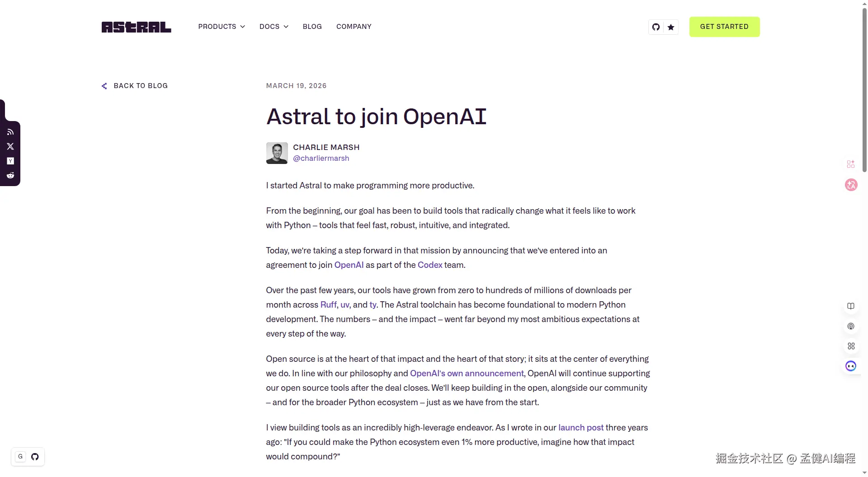Share the post via the RSS feed icon
868x477 pixels.
10,131
